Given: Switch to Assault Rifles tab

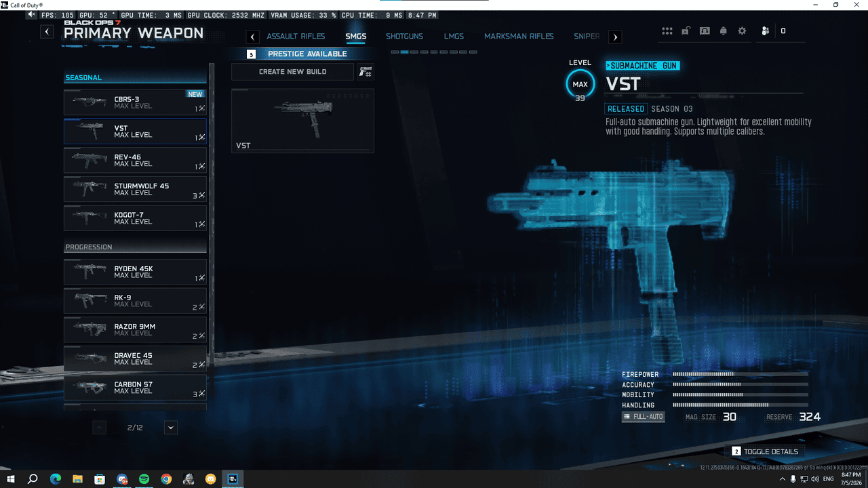Looking at the screenshot, I should [x=296, y=37].
